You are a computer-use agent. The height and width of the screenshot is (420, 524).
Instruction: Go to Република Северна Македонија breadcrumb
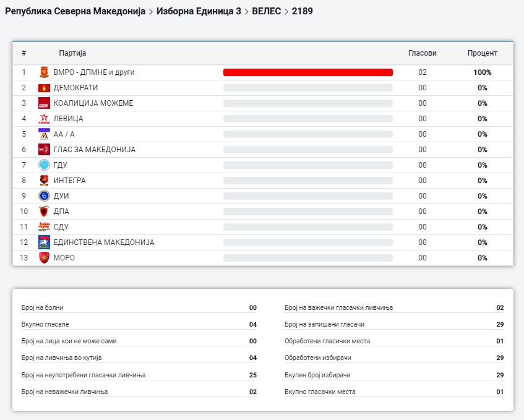coord(75,11)
